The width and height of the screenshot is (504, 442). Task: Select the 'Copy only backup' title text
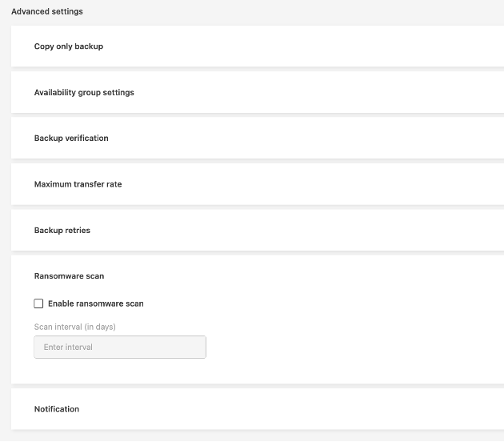pyautogui.click(x=69, y=46)
